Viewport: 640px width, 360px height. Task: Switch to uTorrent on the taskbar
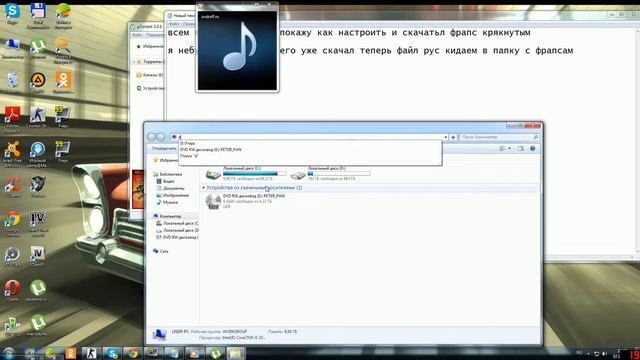(215, 353)
